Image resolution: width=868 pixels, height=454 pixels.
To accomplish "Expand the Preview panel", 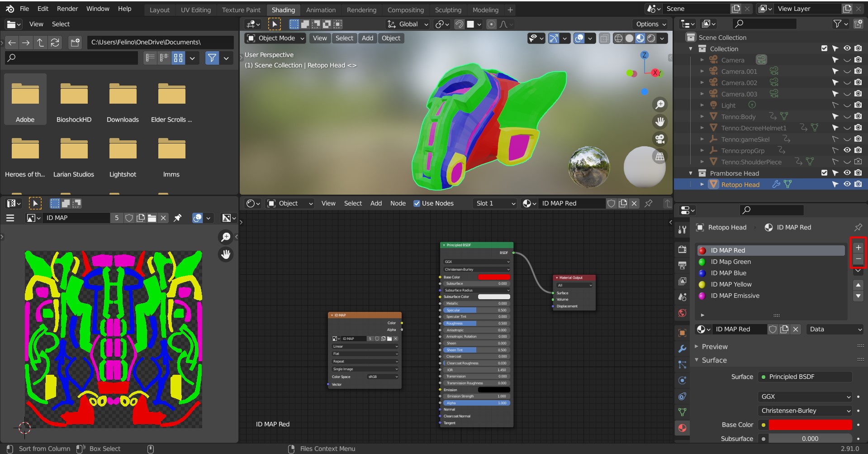I will click(x=715, y=347).
